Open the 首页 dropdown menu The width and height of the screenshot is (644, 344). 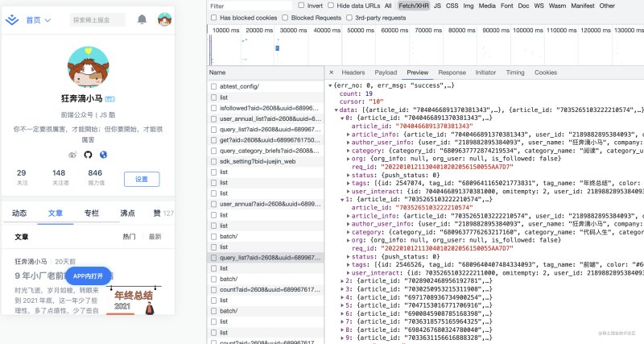point(38,19)
